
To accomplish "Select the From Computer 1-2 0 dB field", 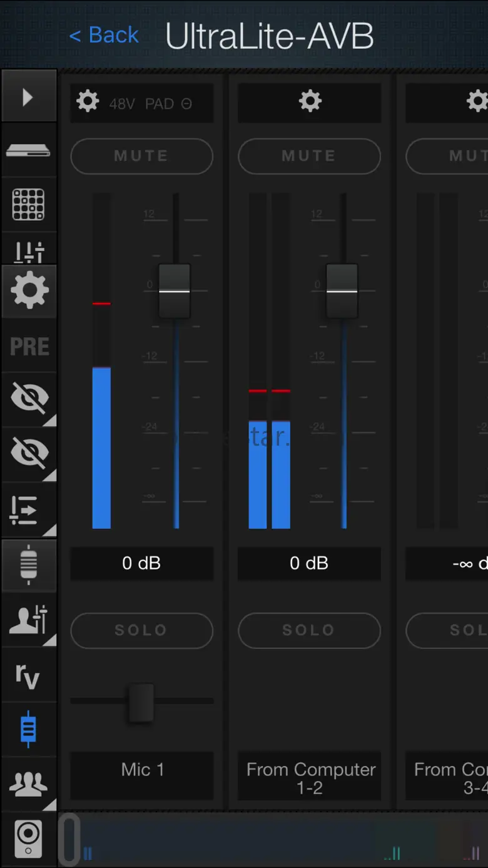I will point(309,563).
